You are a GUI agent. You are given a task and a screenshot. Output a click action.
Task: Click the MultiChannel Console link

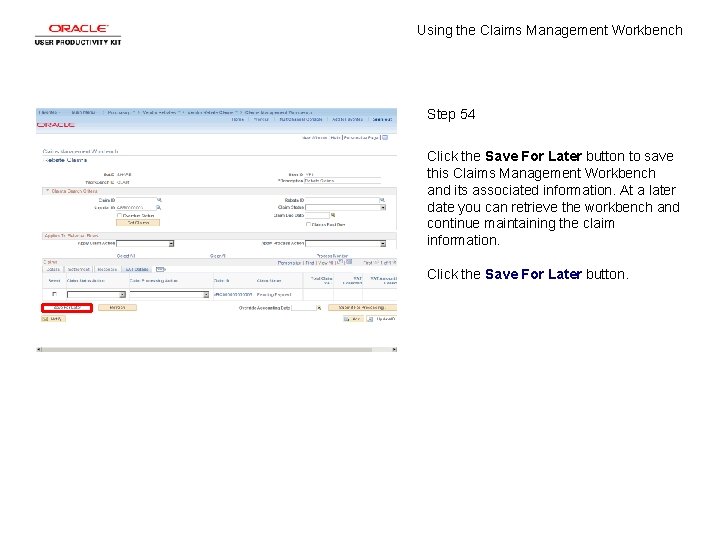point(301,119)
